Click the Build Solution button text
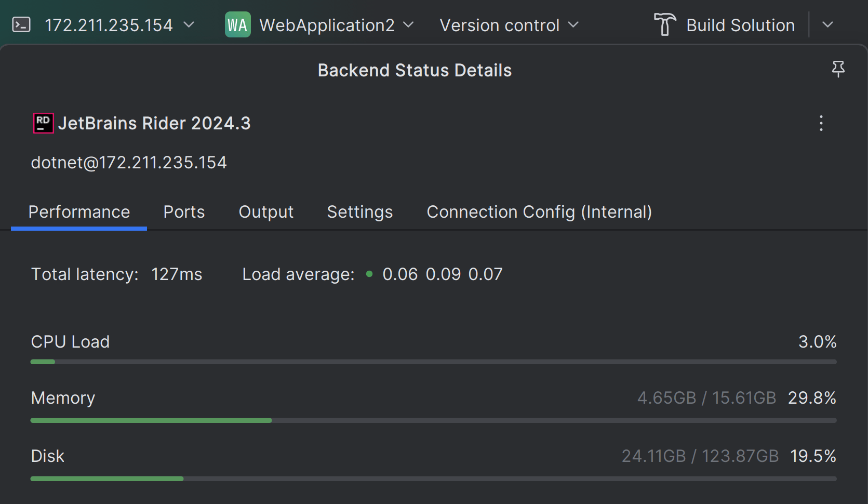 coord(740,25)
